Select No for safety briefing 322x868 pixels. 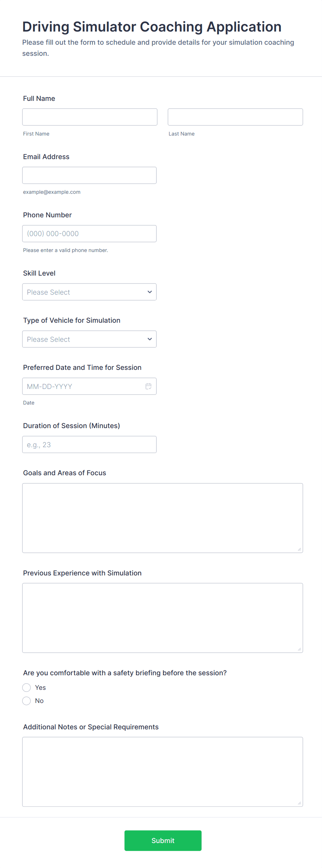click(27, 701)
